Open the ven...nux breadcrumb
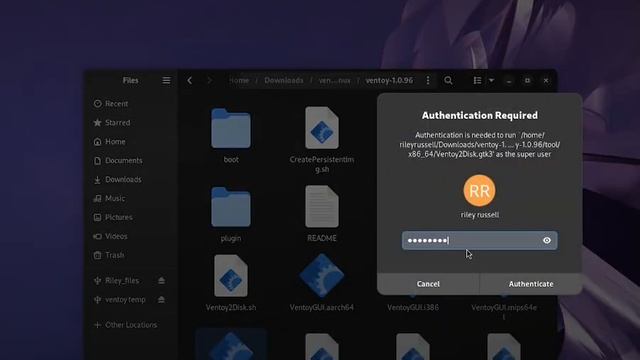 (x=334, y=80)
